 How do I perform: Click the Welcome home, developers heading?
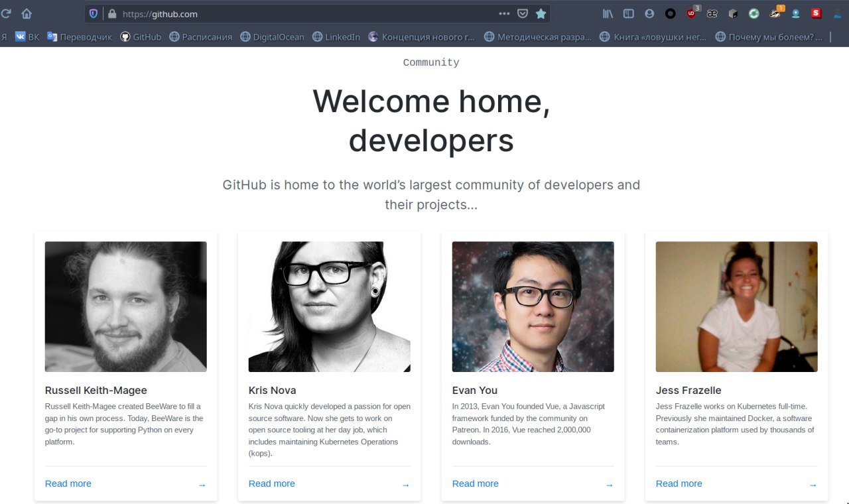[431, 121]
